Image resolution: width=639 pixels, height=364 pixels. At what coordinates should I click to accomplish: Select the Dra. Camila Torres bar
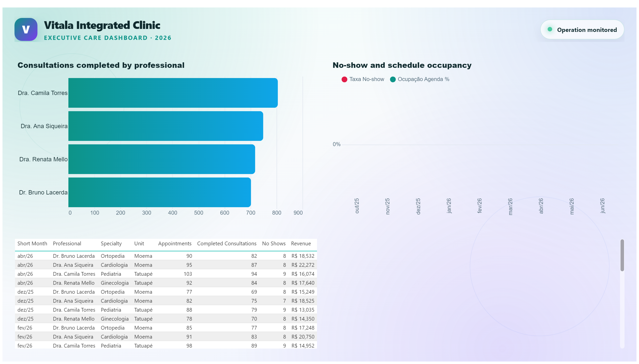[x=173, y=93]
